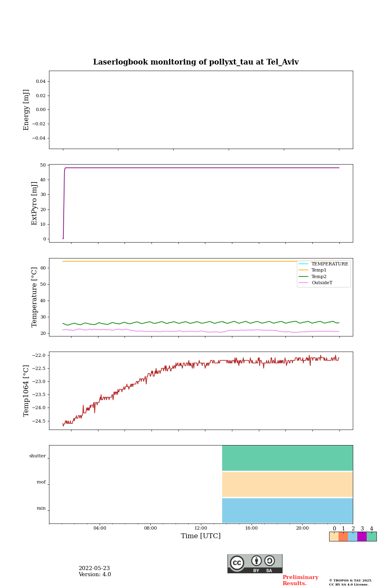Click the blue rain status bar
Screen dimensions: 392x588
(287, 510)
